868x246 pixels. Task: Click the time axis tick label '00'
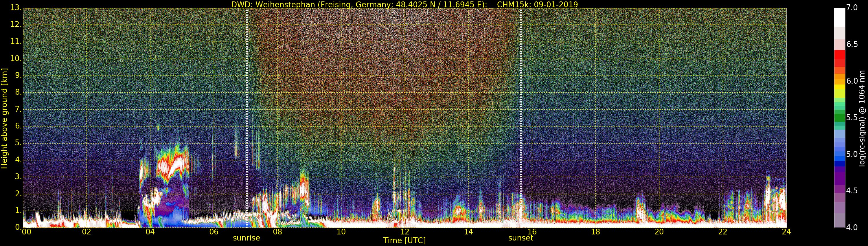pyautogui.click(x=26, y=232)
